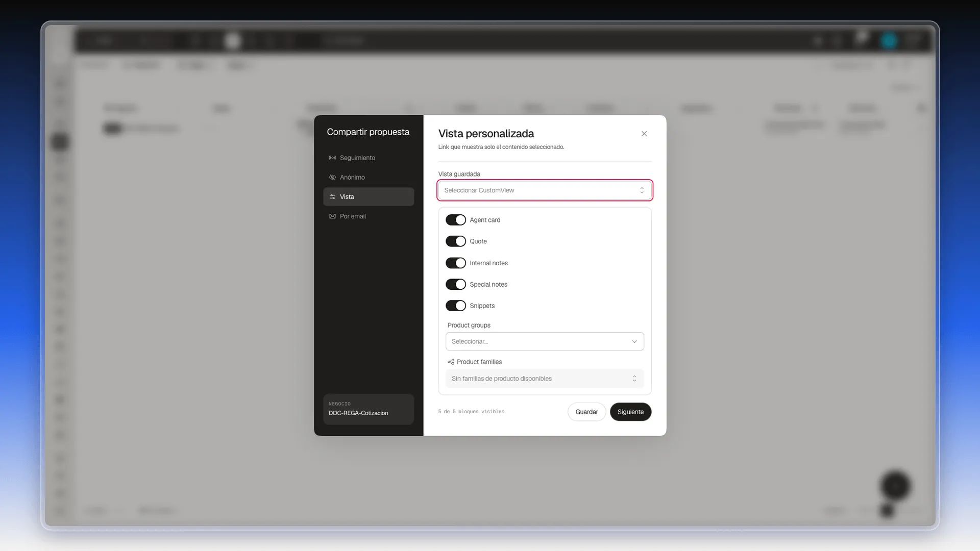The height and width of the screenshot is (551, 980).
Task: Click the Anónimo hidden-eye icon
Action: [x=332, y=177]
